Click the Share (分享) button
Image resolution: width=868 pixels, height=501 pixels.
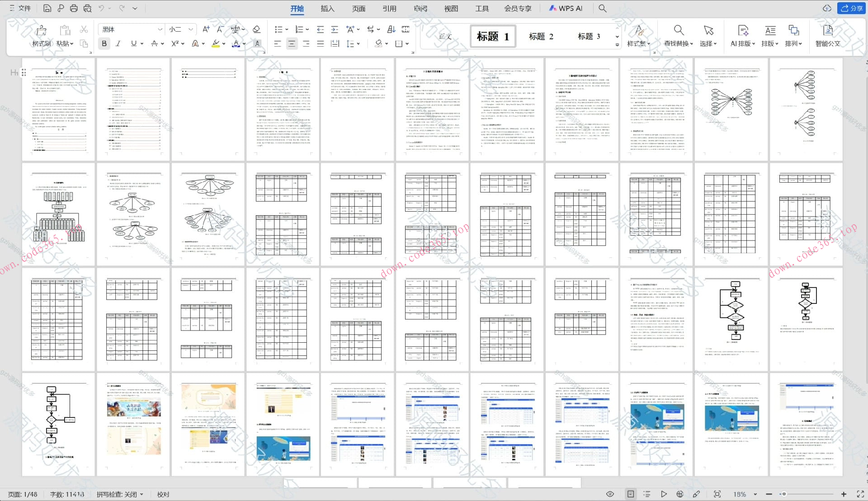pyautogui.click(x=852, y=8)
